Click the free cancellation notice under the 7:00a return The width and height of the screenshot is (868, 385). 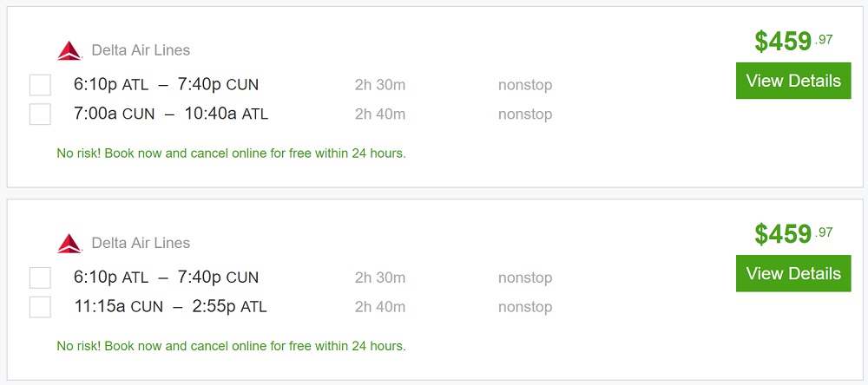231,153
